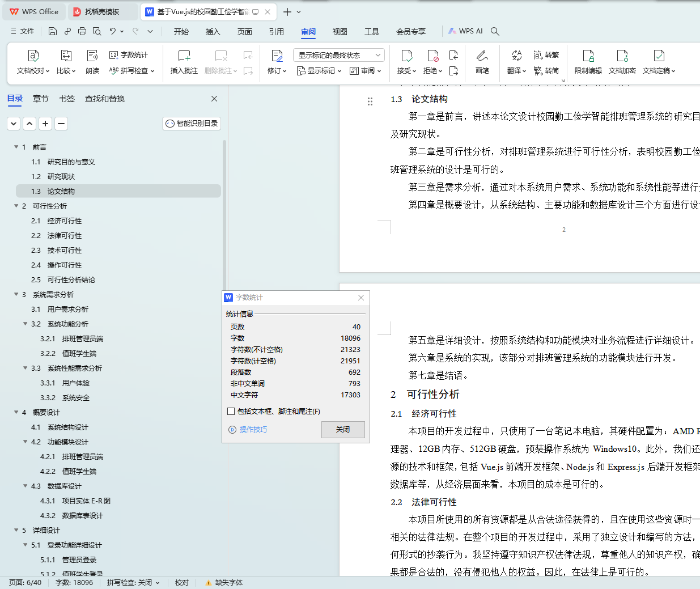Image resolution: width=700 pixels, height=589 pixels.
Task: Jump to 2.3 技术可行性 heading
Action: tap(57, 250)
